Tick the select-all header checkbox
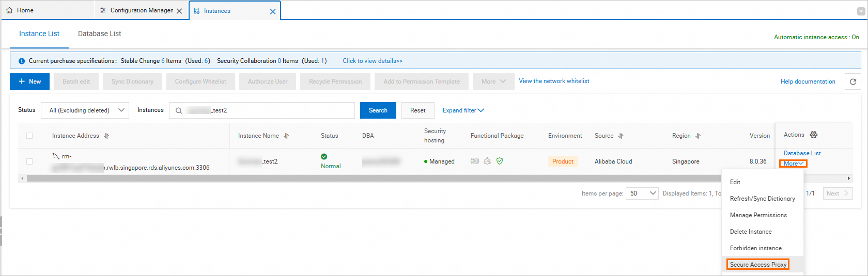The width and height of the screenshot is (868, 276). 29,136
